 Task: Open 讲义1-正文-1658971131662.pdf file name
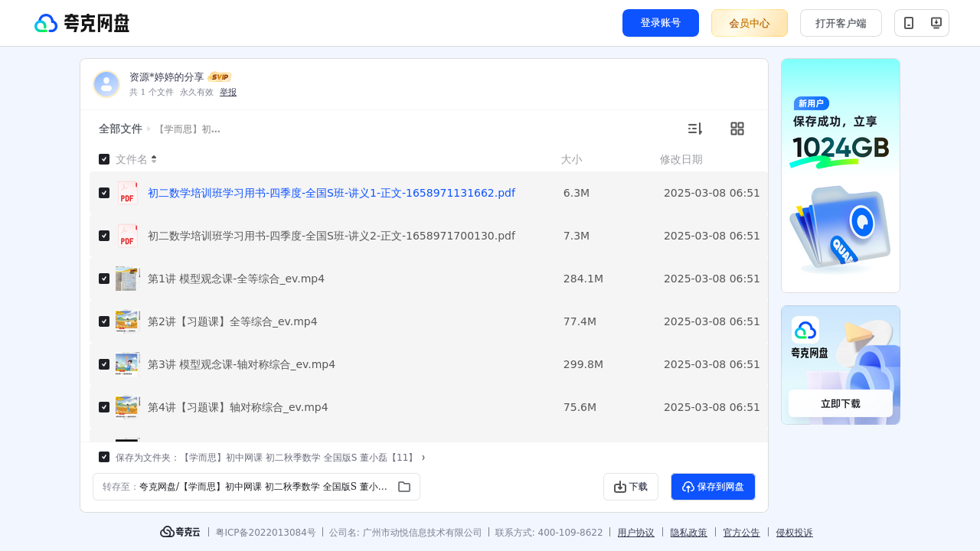tap(332, 193)
